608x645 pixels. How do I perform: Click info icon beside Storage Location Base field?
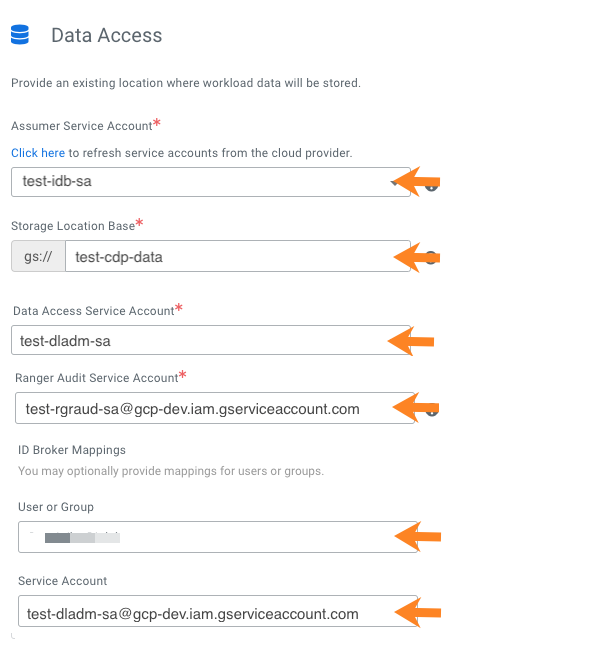(x=433, y=257)
